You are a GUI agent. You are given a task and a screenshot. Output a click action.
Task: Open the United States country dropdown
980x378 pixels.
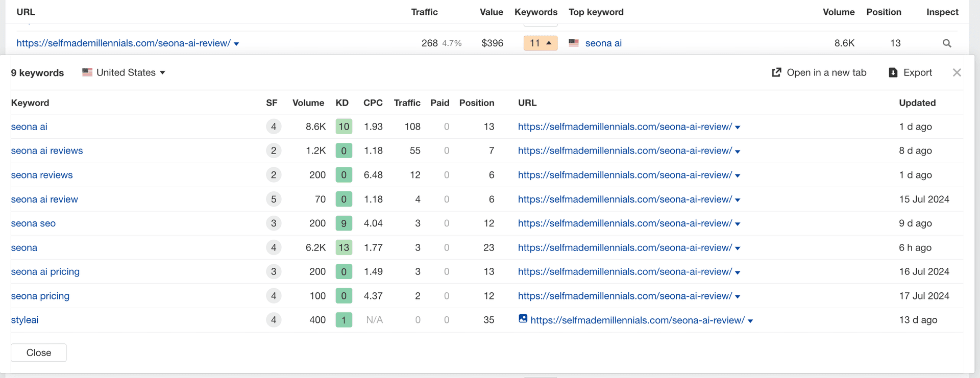point(124,72)
